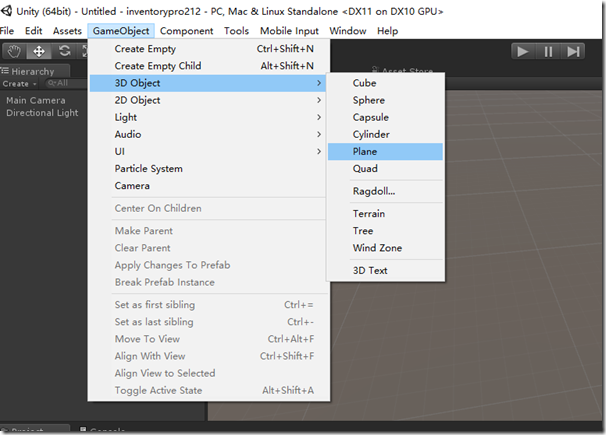Viewport: 606px width, 435px height.
Task: Click the Unity logo in title bar
Action: pyautogui.click(x=6, y=11)
